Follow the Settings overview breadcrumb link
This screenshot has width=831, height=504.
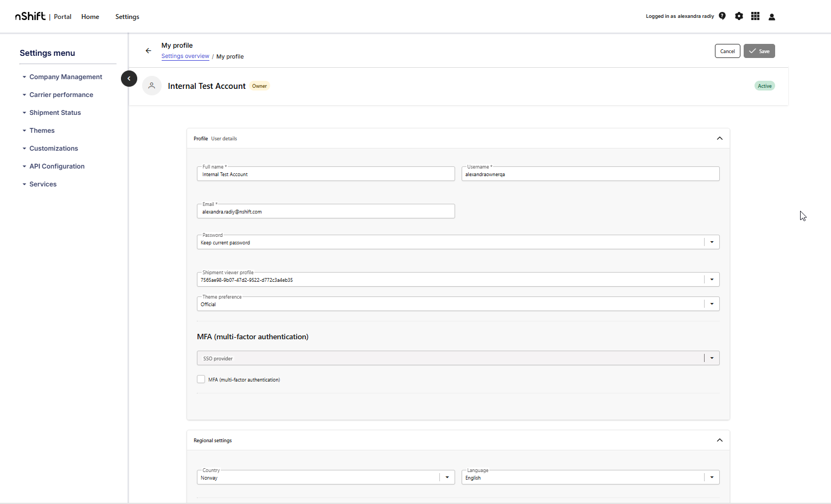point(185,56)
